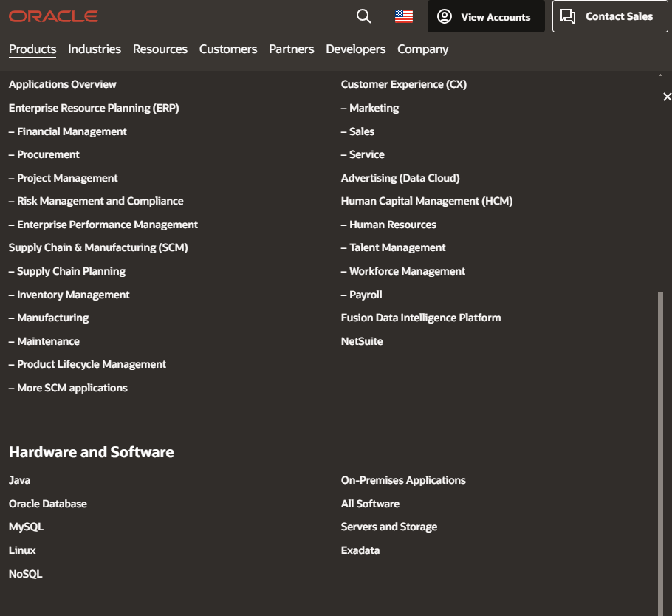The width and height of the screenshot is (672, 616).
Task: Open On-Premises Applications link
Action: 403,481
